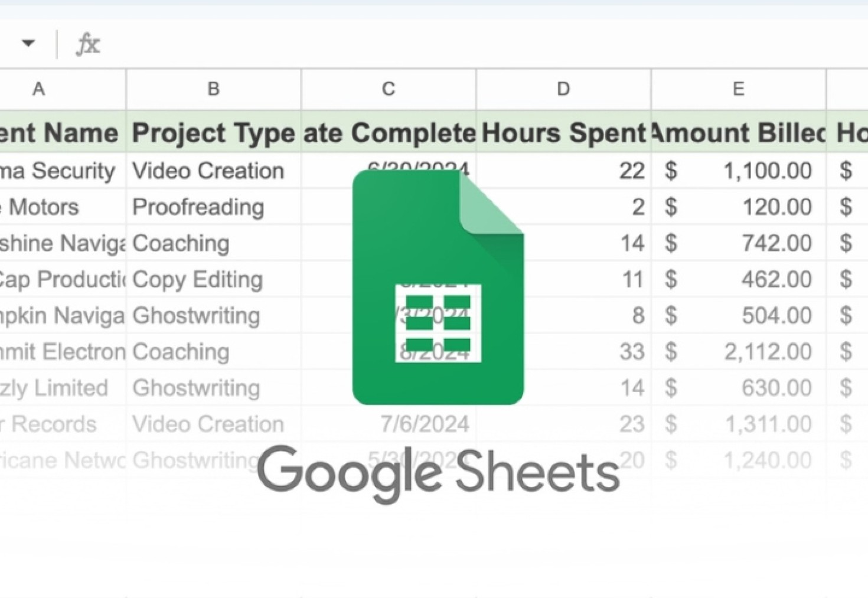Select the Client Name header cell

[x=63, y=132]
